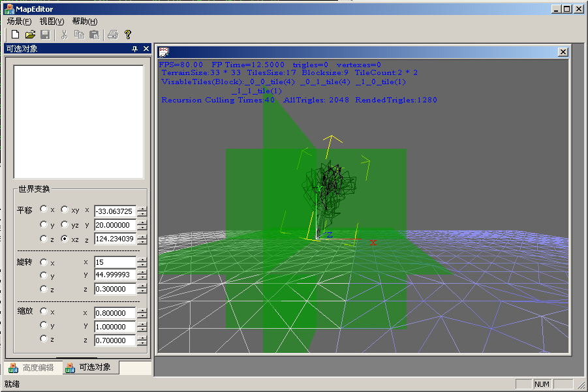Click the blue Z axis gizmo label

330,235
